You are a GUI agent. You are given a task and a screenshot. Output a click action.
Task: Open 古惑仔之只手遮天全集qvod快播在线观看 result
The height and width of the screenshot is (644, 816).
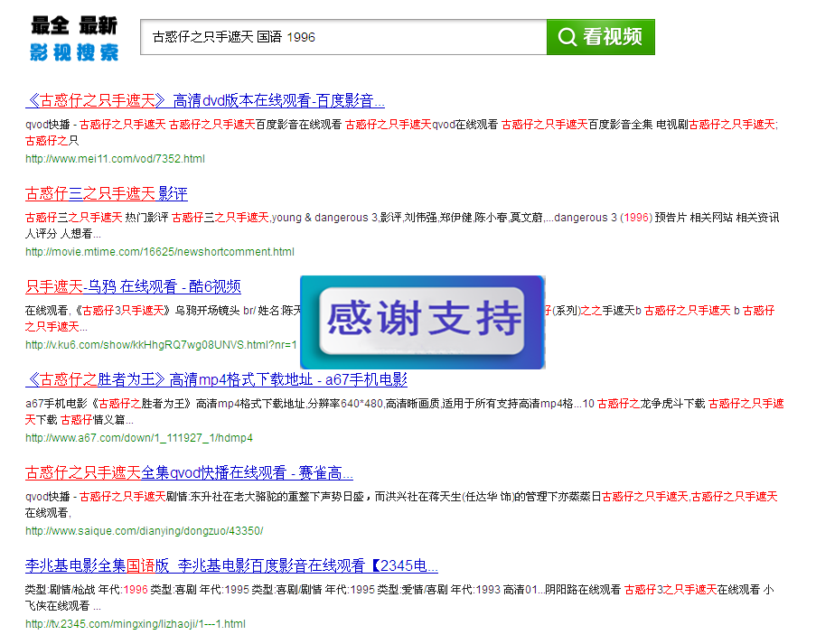point(189,473)
